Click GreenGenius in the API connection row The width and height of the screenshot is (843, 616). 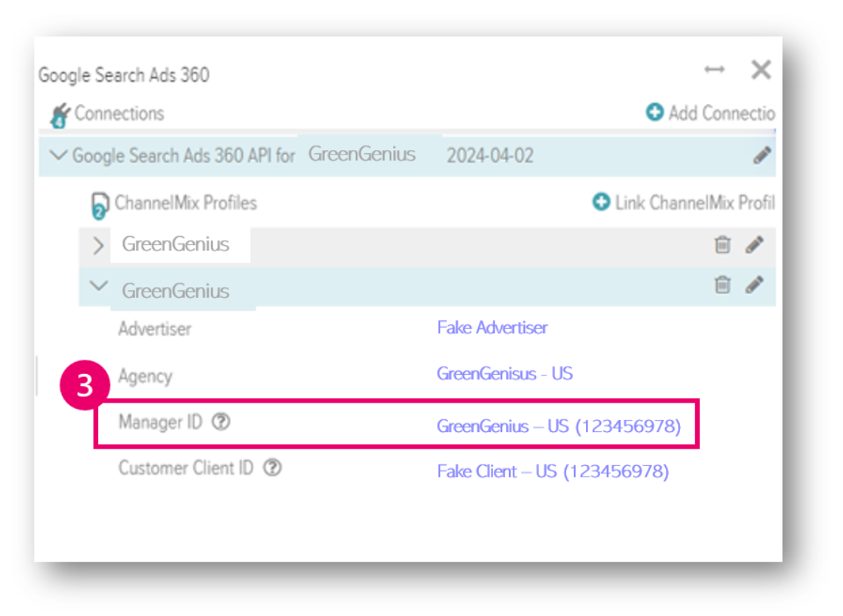[x=362, y=155]
